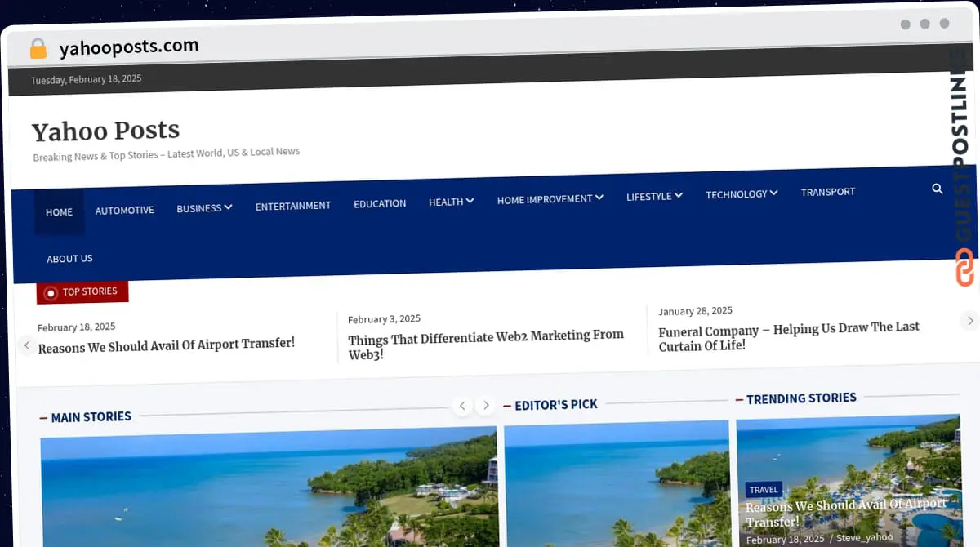Select Education from the navigation bar
Screen dimensions: 980x547
(380, 203)
